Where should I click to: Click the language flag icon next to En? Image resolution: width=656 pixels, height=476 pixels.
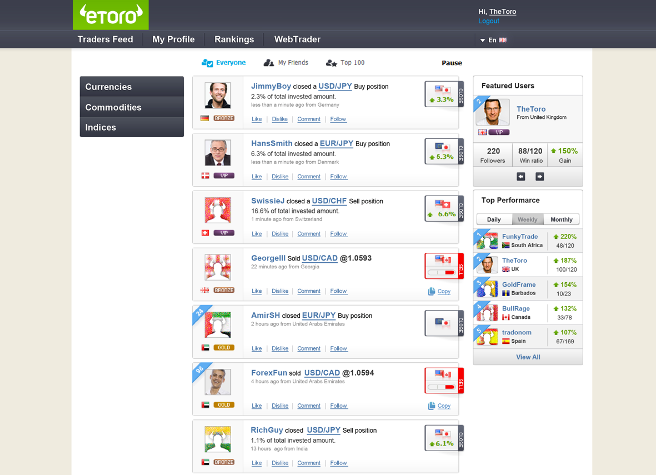(x=503, y=40)
